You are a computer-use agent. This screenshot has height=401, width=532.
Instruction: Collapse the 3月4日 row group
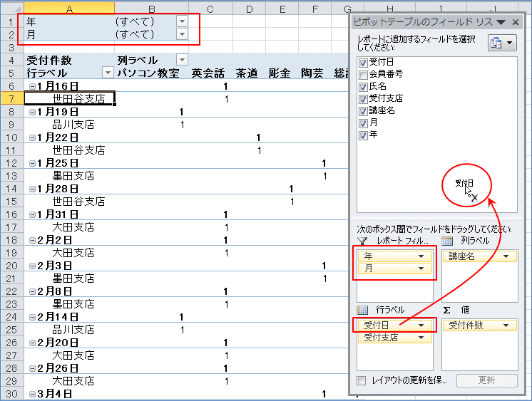click(x=32, y=394)
